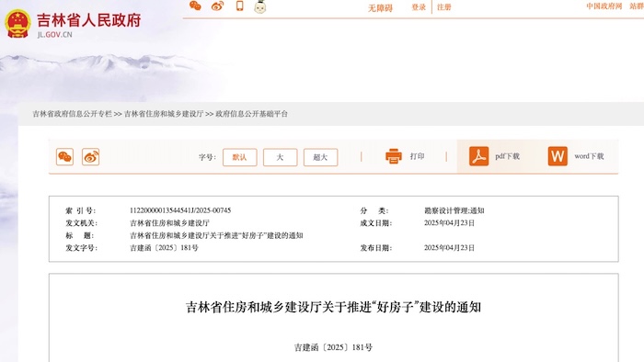Screen dimensions: 644x362
Task: Click the issuing agency value 吉林省住房和城乡建设厅
Action: coord(169,223)
